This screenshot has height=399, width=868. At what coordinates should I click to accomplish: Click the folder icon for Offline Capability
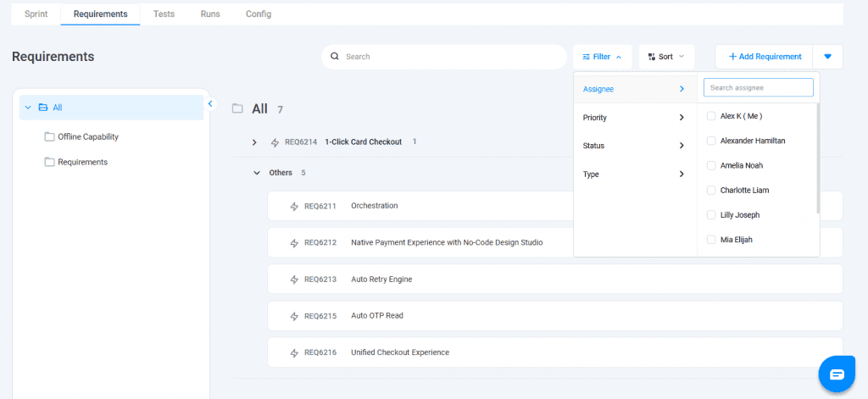point(49,136)
